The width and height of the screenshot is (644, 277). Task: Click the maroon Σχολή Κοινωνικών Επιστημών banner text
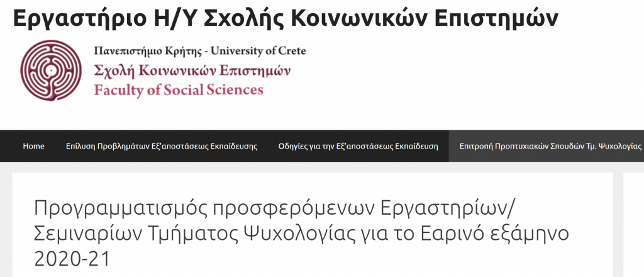[x=192, y=71]
